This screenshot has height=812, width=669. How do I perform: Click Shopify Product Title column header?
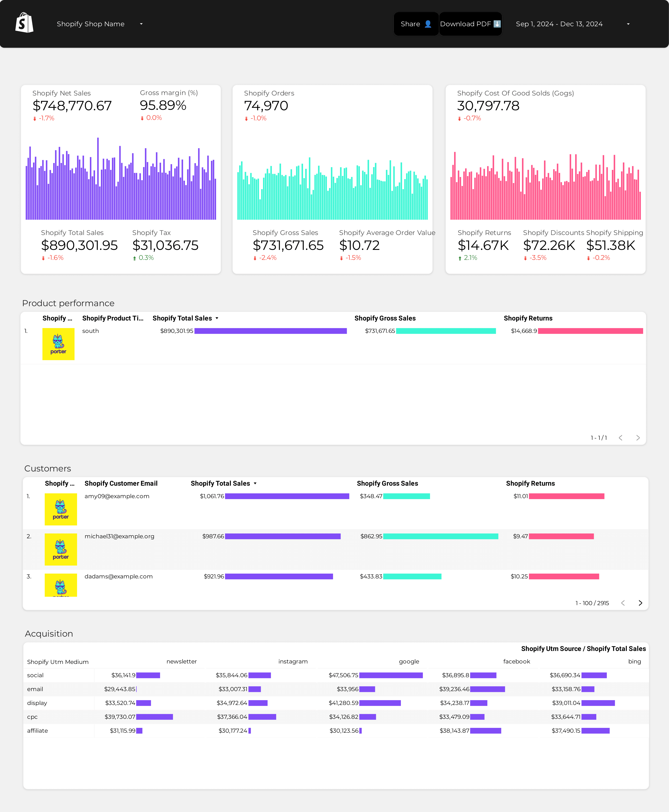tap(113, 318)
